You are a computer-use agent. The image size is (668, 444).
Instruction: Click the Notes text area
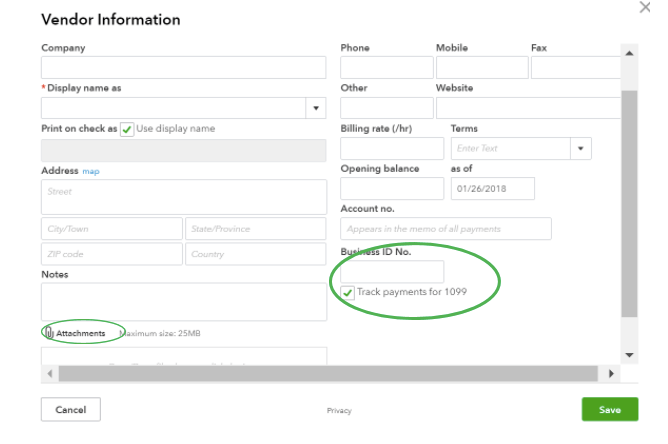[x=184, y=302]
